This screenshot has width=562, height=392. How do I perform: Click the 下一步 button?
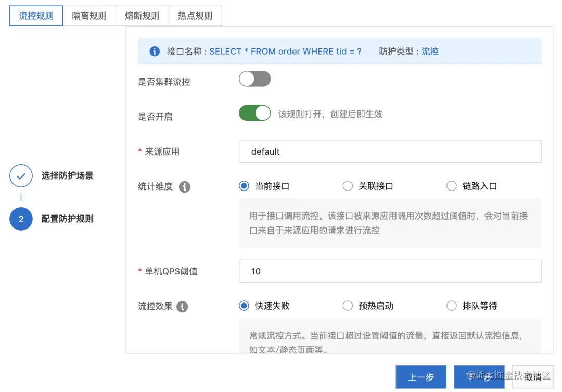pyautogui.click(x=479, y=377)
